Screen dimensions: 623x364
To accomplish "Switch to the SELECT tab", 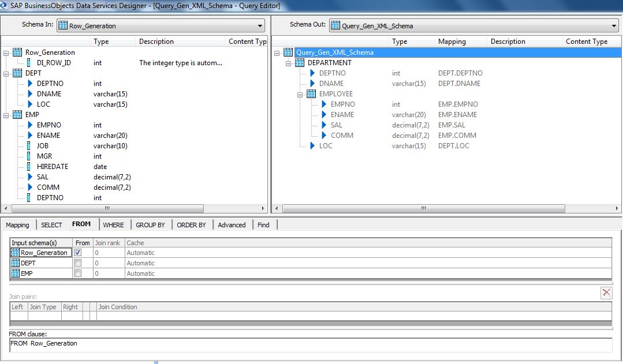I will click(51, 225).
